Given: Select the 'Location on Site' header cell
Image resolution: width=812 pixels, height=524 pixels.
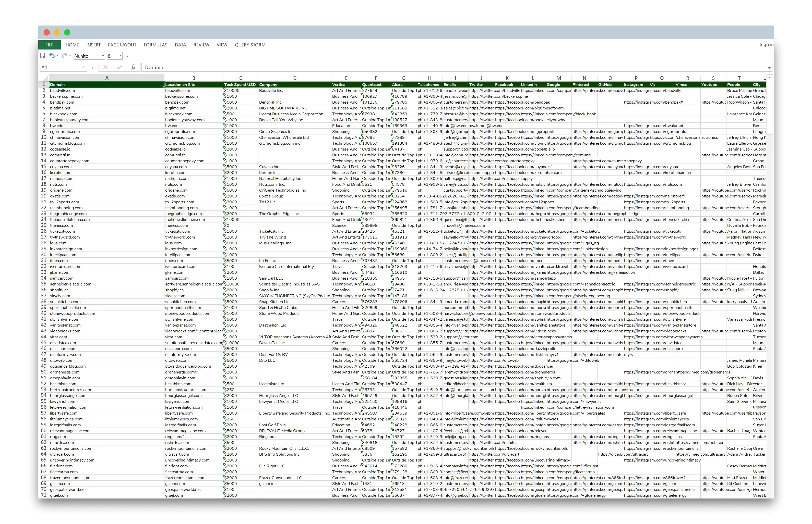Looking at the screenshot, I should 194,84.
